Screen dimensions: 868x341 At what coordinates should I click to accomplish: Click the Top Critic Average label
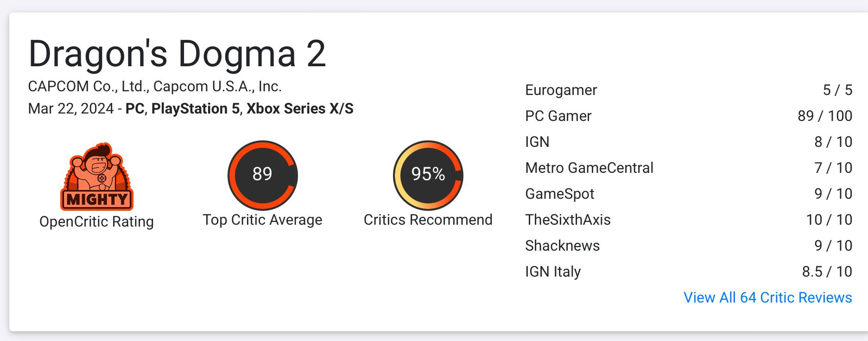pyautogui.click(x=262, y=220)
